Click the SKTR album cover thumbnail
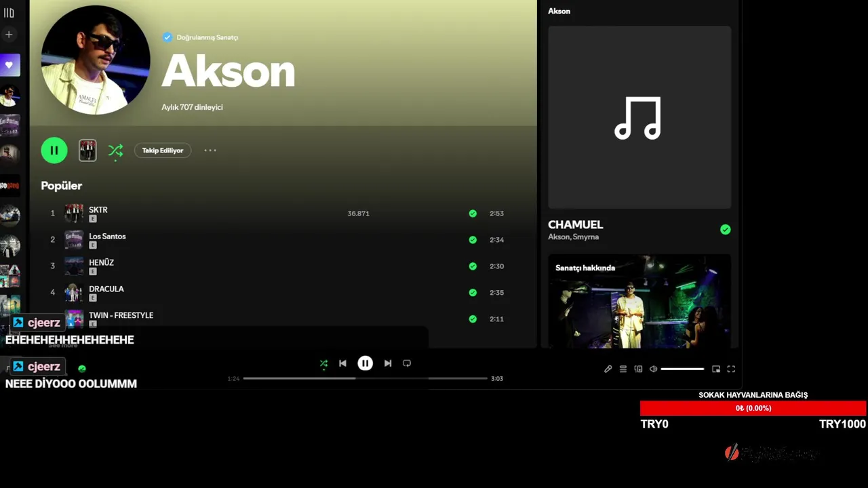The height and width of the screenshot is (488, 868). point(74,213)
